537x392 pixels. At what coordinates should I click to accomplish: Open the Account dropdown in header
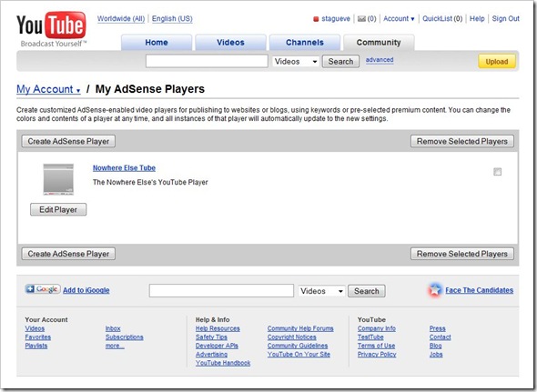[399, 19]
